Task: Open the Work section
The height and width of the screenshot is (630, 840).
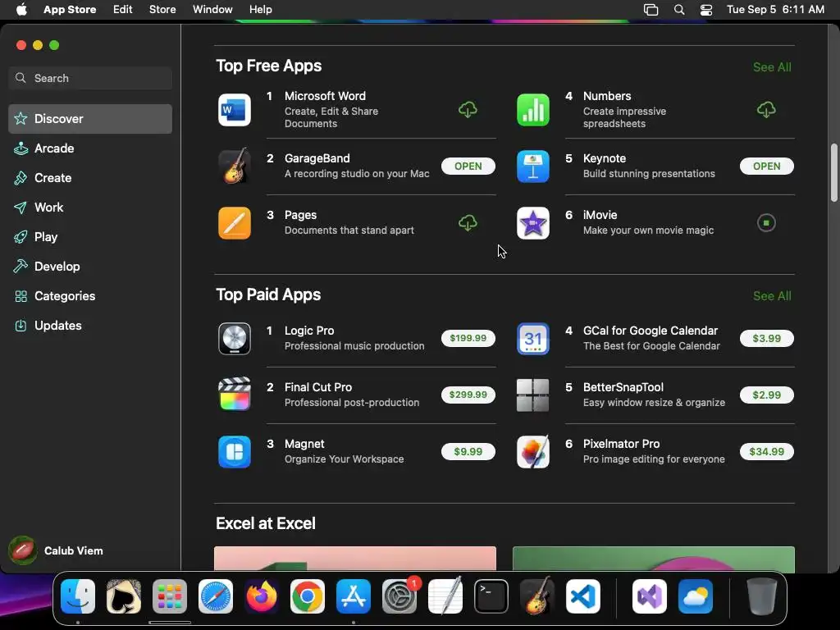Action: [x=90, y=208]
